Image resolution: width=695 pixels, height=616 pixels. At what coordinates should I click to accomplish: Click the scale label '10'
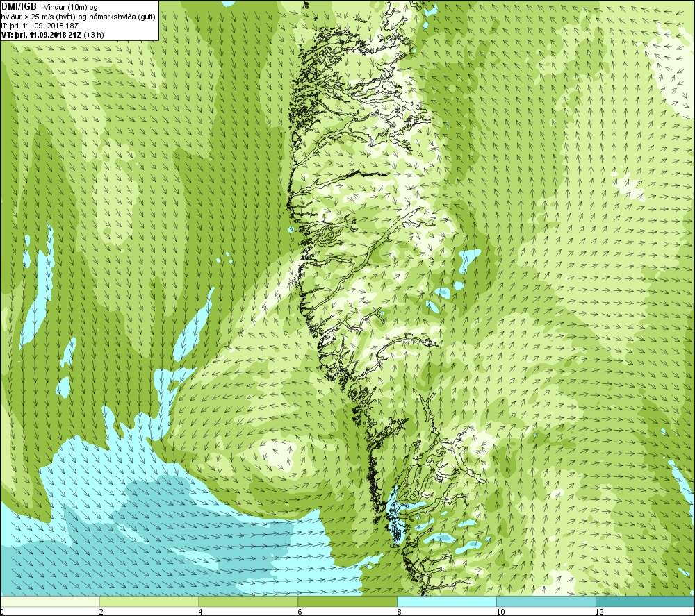tap(500, 612)
